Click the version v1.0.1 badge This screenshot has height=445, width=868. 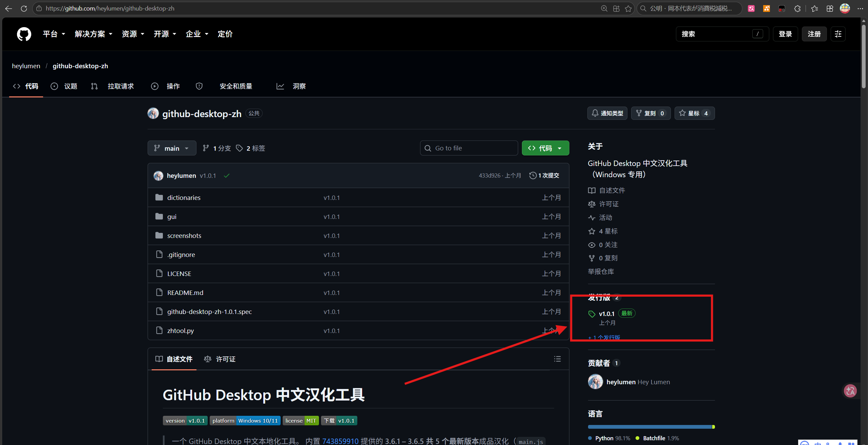click(185, 421)
